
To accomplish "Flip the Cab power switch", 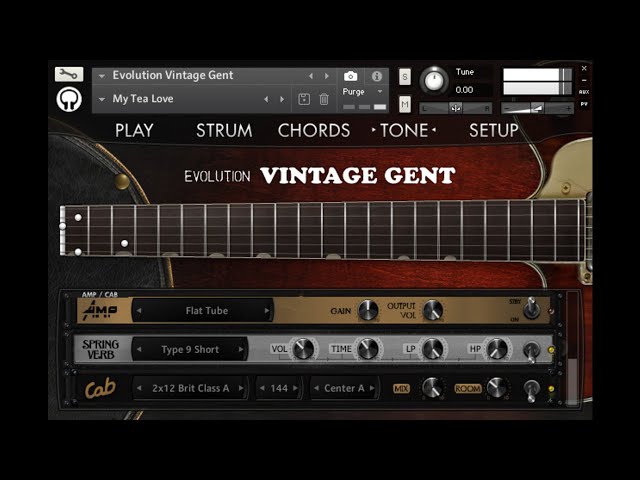I will pos(531,390).
